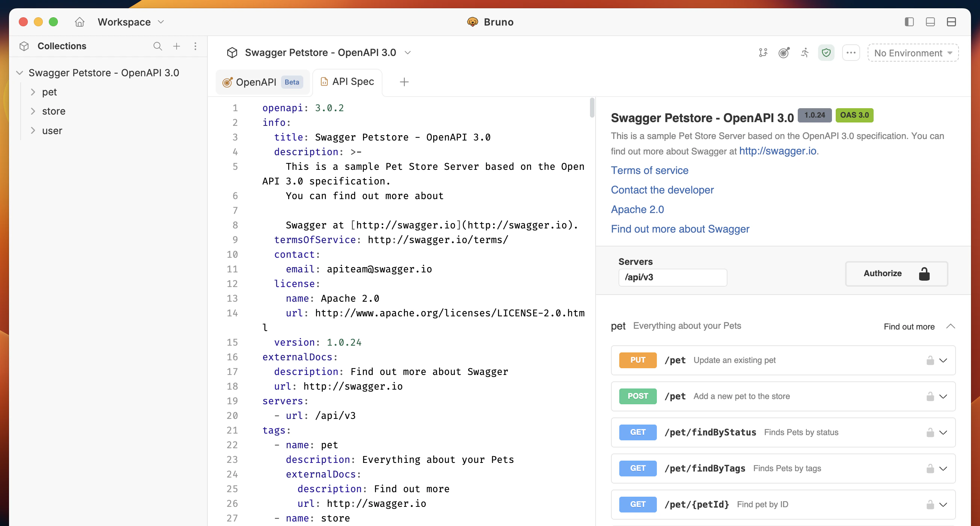
Task: Switch to the OpenAPI Beta tab
Action: click(x=262, y=82)
